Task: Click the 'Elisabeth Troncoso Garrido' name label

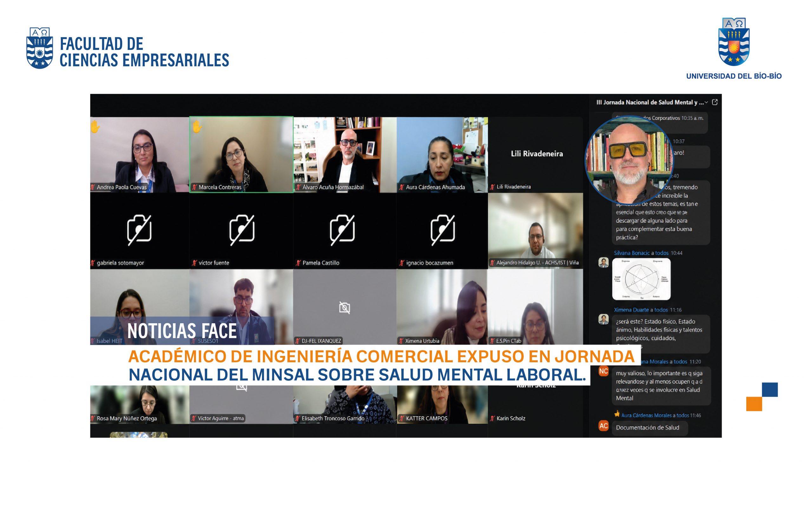Action: pos(333,418)
